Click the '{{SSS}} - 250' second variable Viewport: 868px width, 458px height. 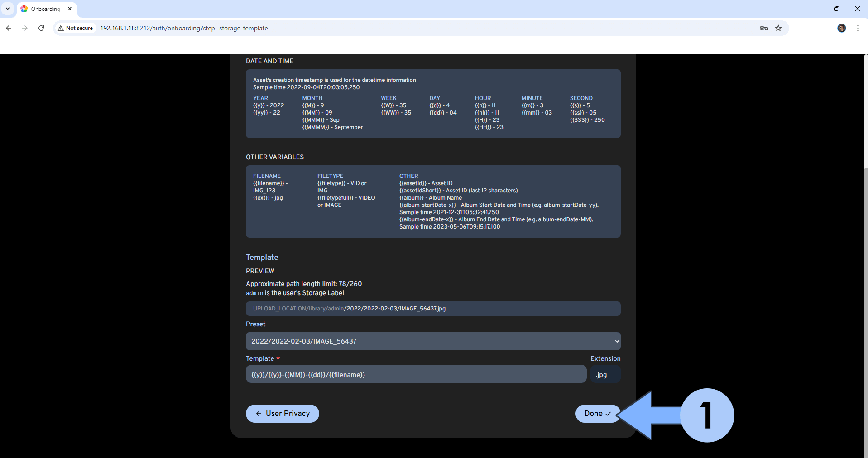pyautogui.click(x=587, y=120)
